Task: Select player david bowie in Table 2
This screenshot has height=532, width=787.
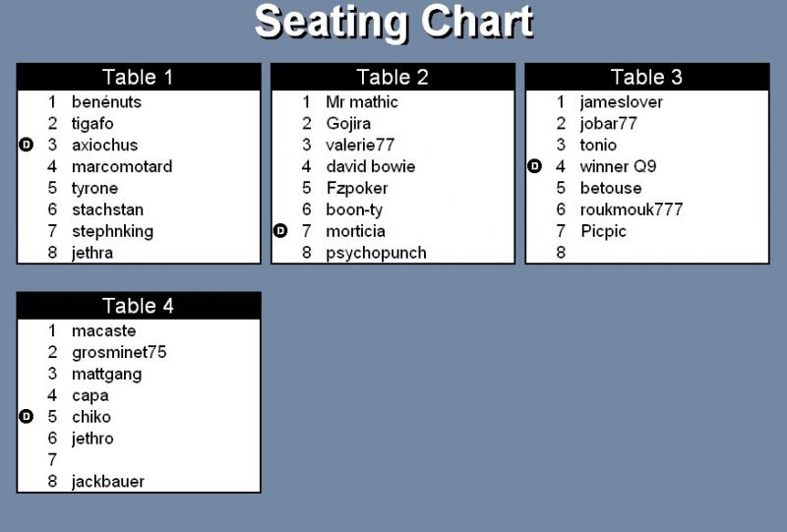Action: coord(371,166)
